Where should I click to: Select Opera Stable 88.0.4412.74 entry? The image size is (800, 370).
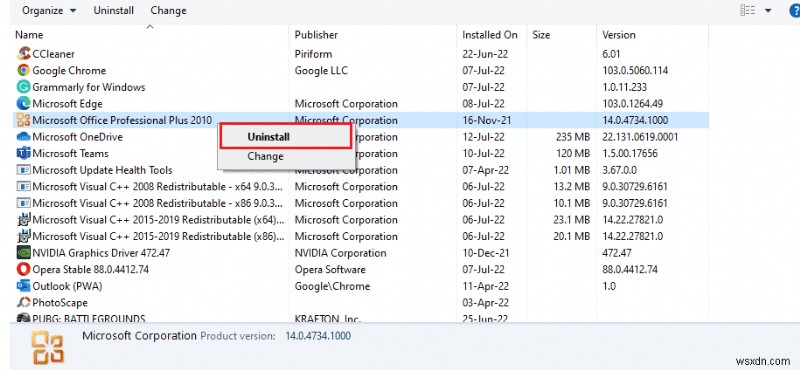point(91,269)
